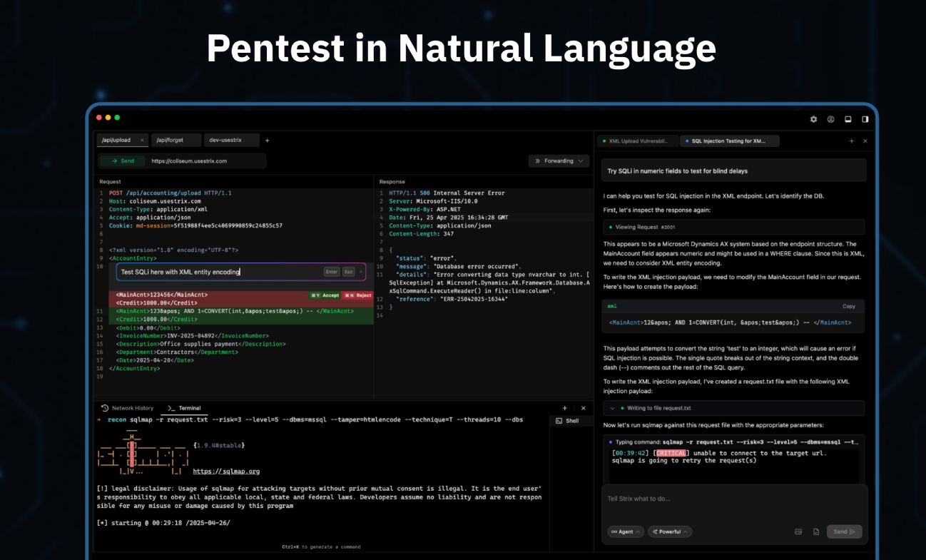Copy the xml payload code block
This screenshot has width=926, height=560.
[x=849, y=306]
